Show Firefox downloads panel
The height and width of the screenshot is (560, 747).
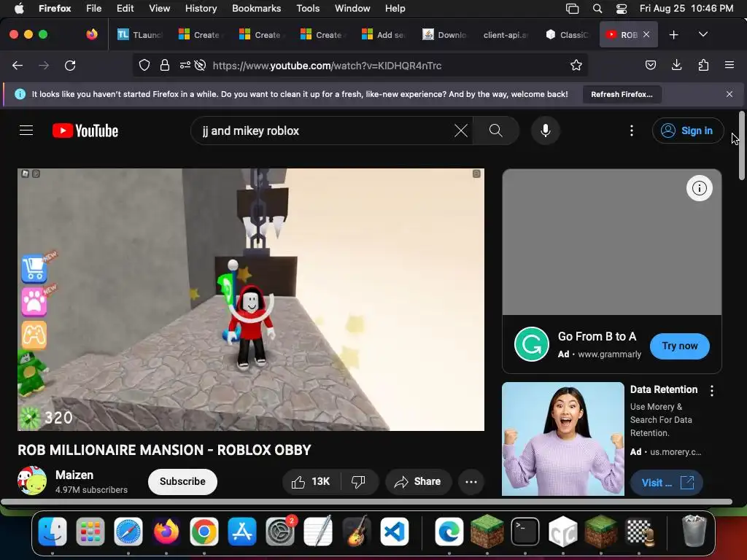pyautogui.click(x=676, y=65)
